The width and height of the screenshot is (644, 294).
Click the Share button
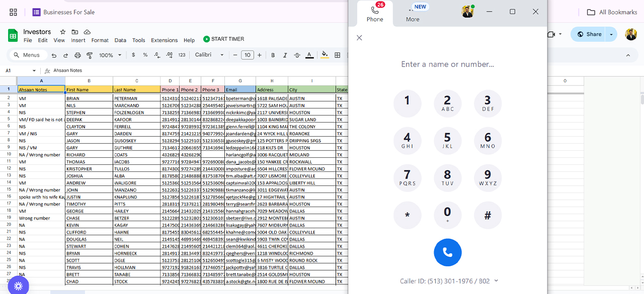(589, 34)
